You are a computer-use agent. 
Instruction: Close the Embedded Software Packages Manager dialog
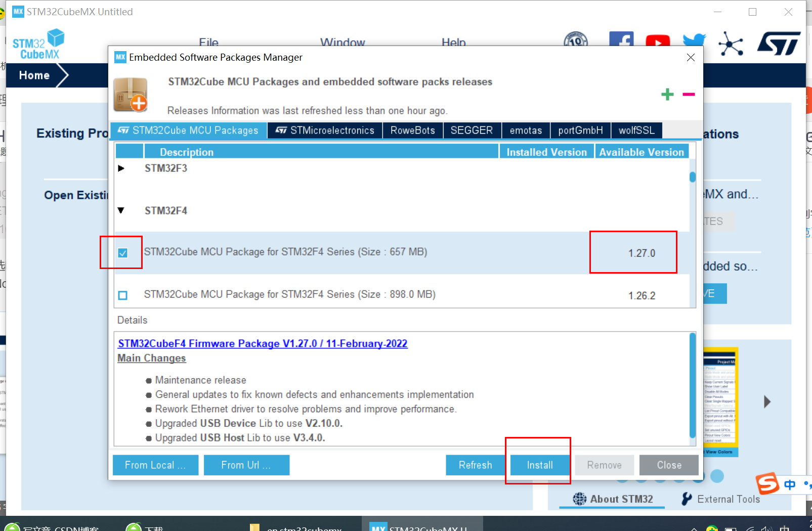coord(691,57)
